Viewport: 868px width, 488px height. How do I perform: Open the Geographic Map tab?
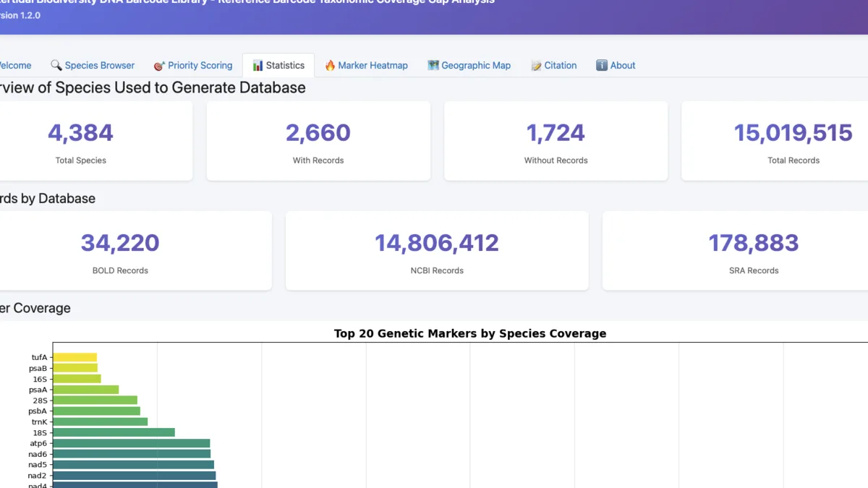click(x=469, y=65)
